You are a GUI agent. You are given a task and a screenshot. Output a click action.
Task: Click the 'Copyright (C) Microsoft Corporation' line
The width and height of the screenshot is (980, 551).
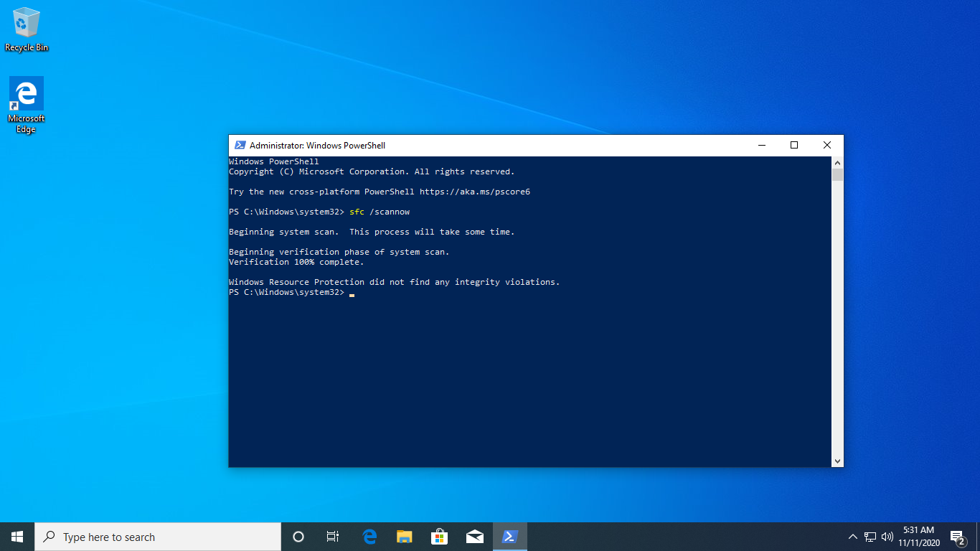372,171
